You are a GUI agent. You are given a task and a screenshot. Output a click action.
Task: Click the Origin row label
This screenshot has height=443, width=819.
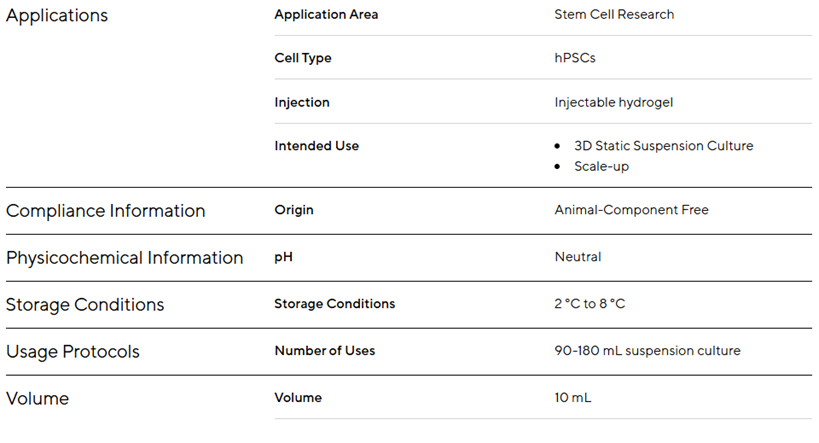[x=294, y=210]
